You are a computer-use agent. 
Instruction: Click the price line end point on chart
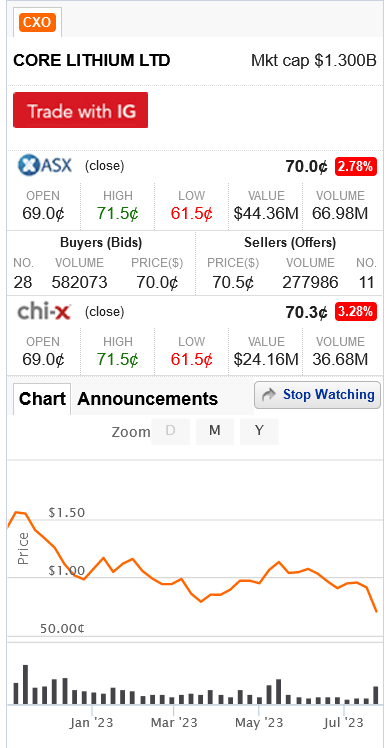377,611
